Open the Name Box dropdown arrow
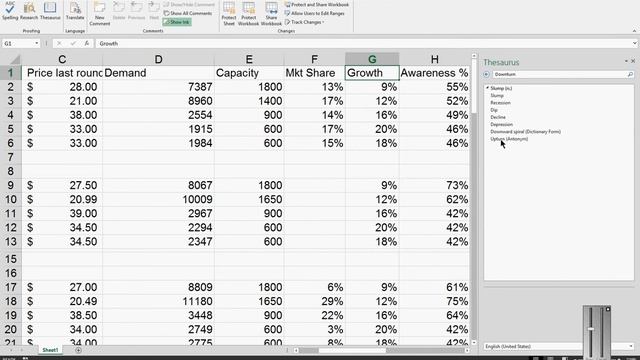The width and height of the screenshot is (640, 360). (36, 43)
